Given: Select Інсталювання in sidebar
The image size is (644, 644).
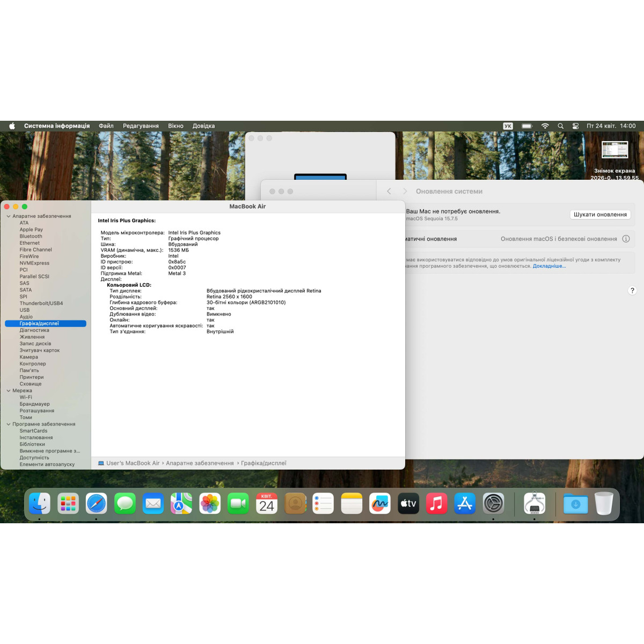Looking at the screenshot, I should pos(36,437).
